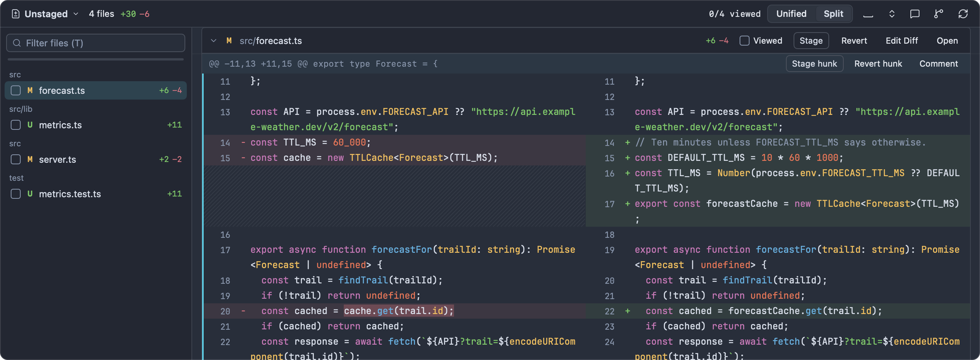
Task: Check the forecast.ts file checkbox in sidebar
Action: click(16, 90)
